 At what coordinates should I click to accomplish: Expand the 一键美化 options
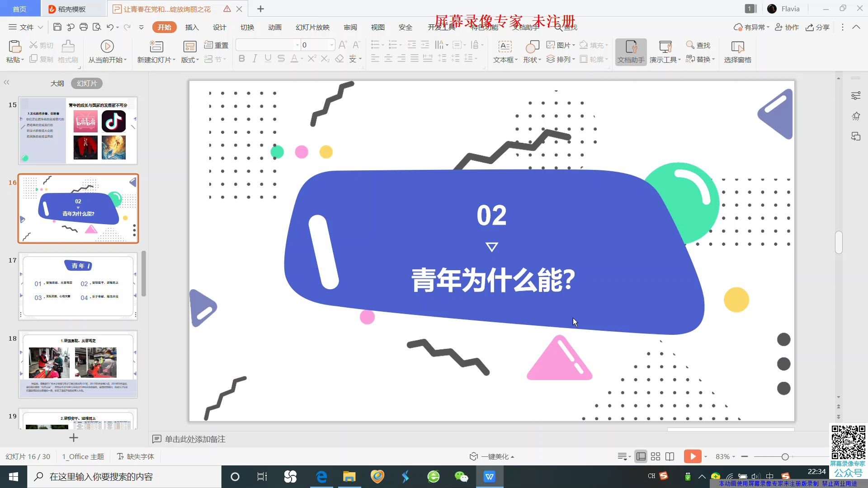pyautogui.click(x=512, y=457)
